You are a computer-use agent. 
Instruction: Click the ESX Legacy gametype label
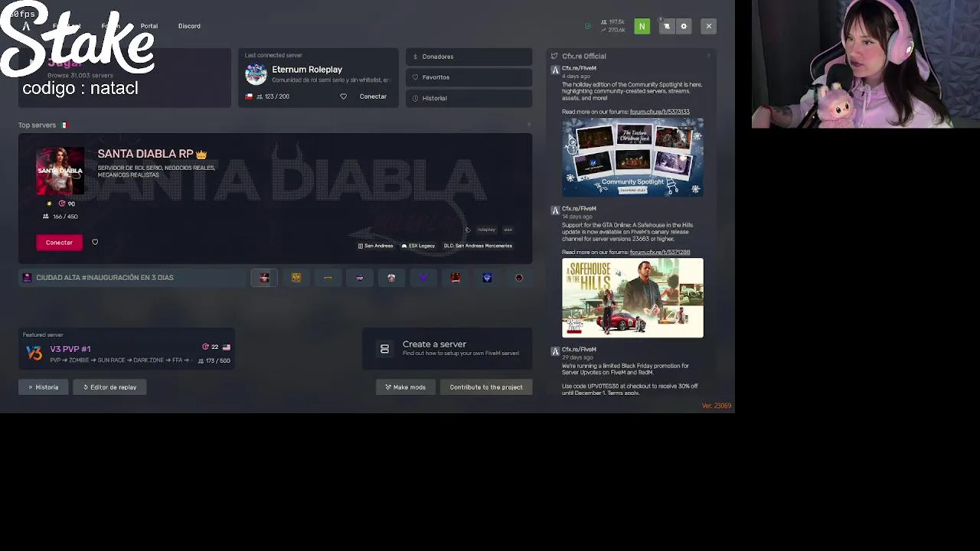pos(418,246)
